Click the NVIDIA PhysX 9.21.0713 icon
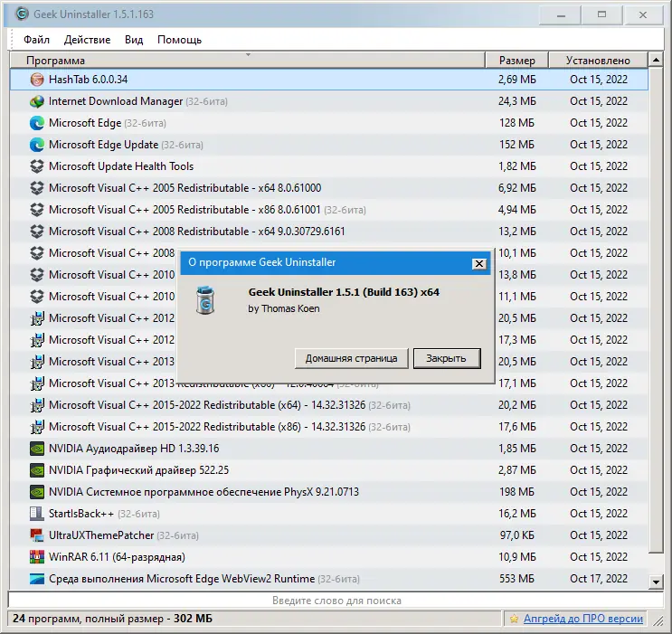This screenshot has height=634, width=672. [37, 492]
